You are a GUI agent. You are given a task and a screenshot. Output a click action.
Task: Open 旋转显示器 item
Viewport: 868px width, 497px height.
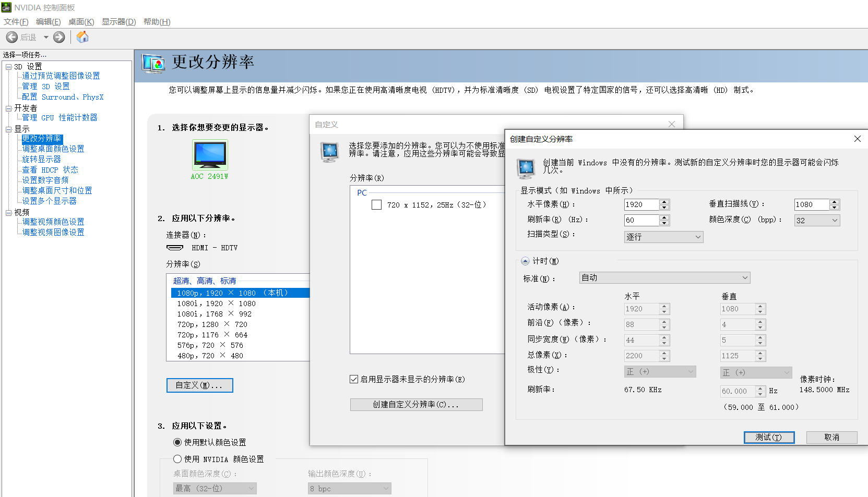click(x=41, y=160)
